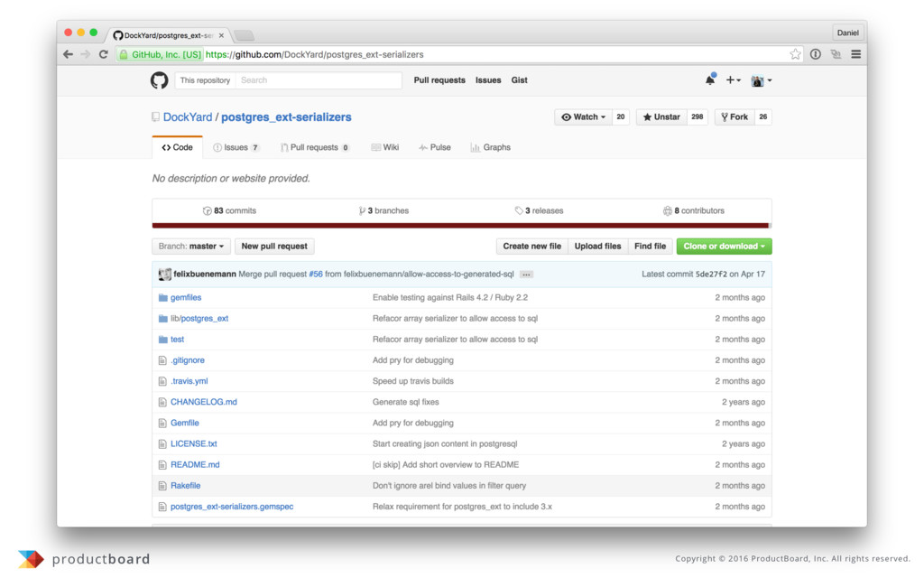The height and width of the screenshot is (578, 924).
Task: Open the plus create-new dropdown
Action: tap(733, 80)
